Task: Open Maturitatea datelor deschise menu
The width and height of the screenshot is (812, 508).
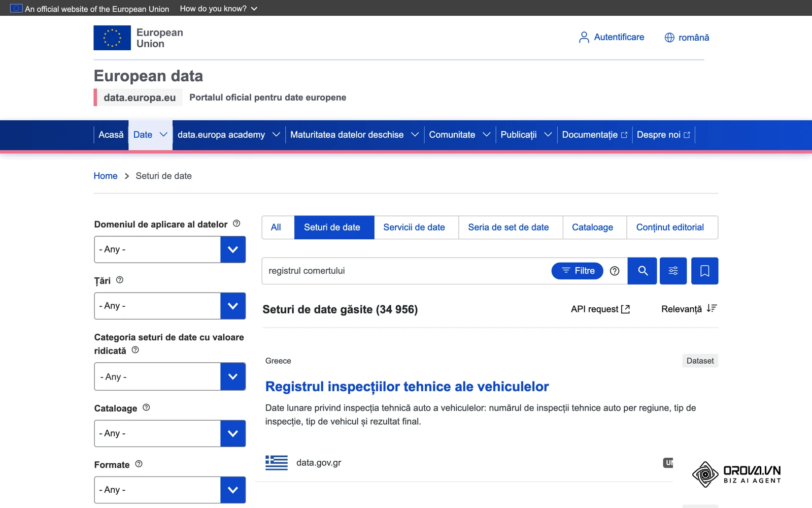Action: (x=354, y=135)
